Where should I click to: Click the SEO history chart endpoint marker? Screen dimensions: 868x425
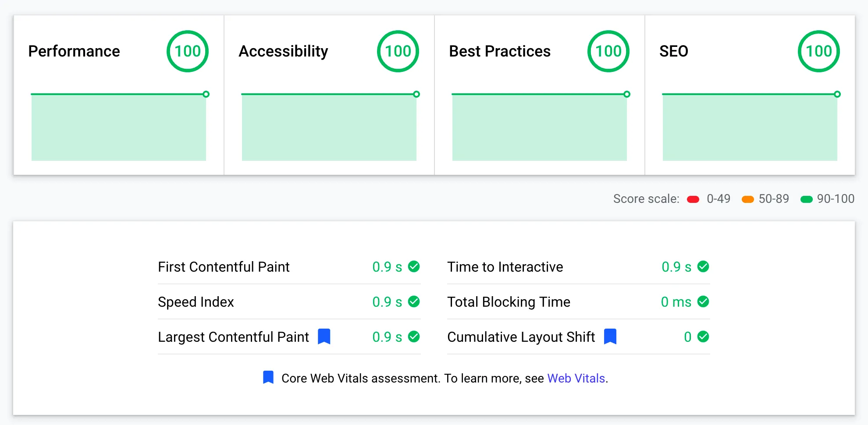837,94
